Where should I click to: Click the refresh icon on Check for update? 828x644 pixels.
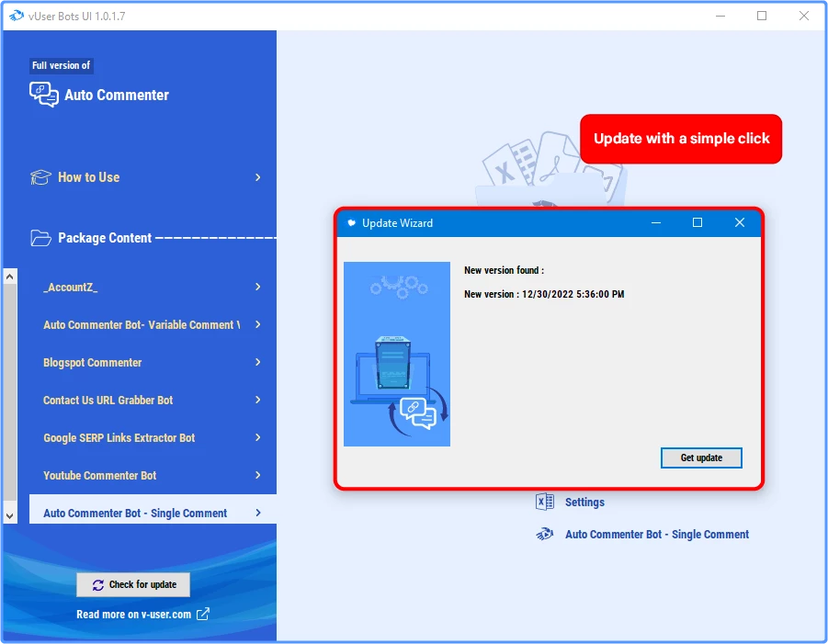(98, 585)
